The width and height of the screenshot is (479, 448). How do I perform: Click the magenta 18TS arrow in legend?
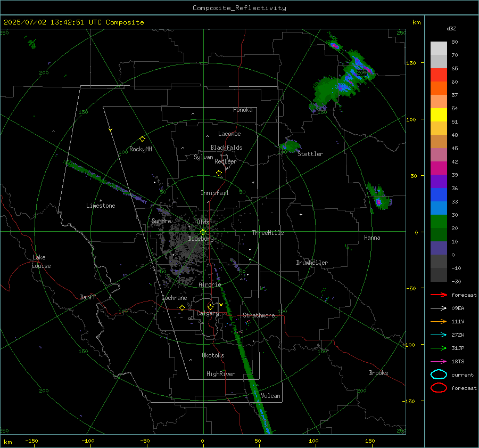coord(439,362)
